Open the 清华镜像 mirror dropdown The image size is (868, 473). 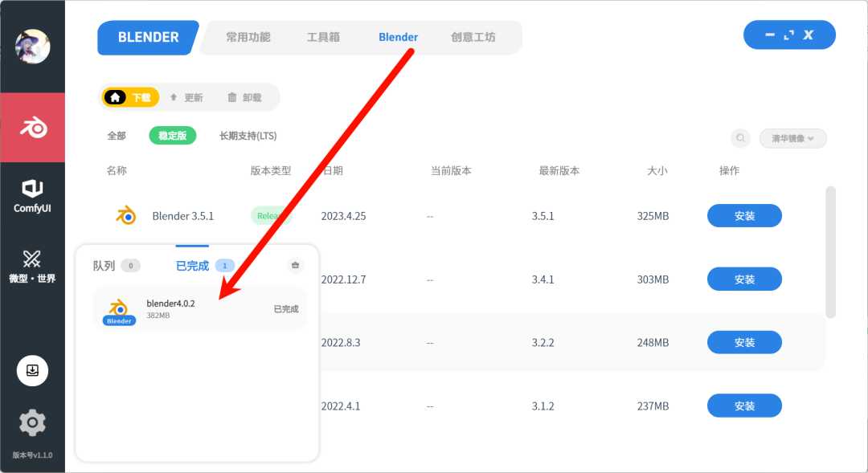pos(792,138)
